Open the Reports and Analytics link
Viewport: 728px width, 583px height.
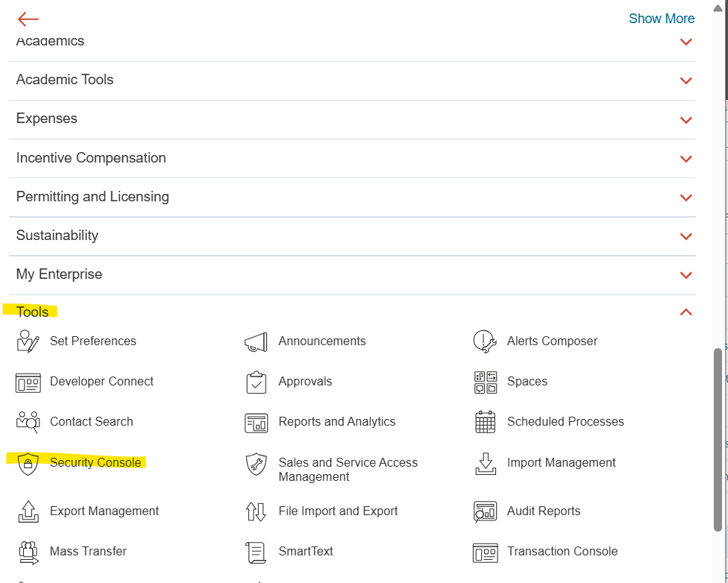tap(336, 422)
